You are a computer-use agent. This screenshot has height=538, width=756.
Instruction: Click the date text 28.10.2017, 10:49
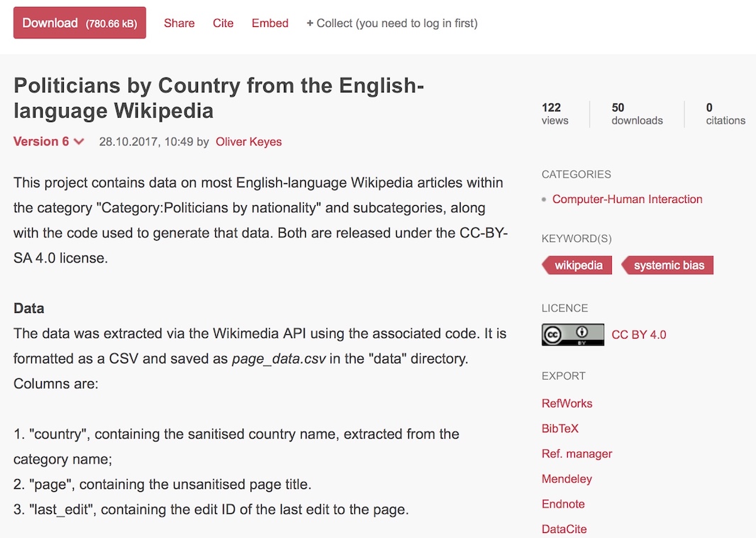146,142
